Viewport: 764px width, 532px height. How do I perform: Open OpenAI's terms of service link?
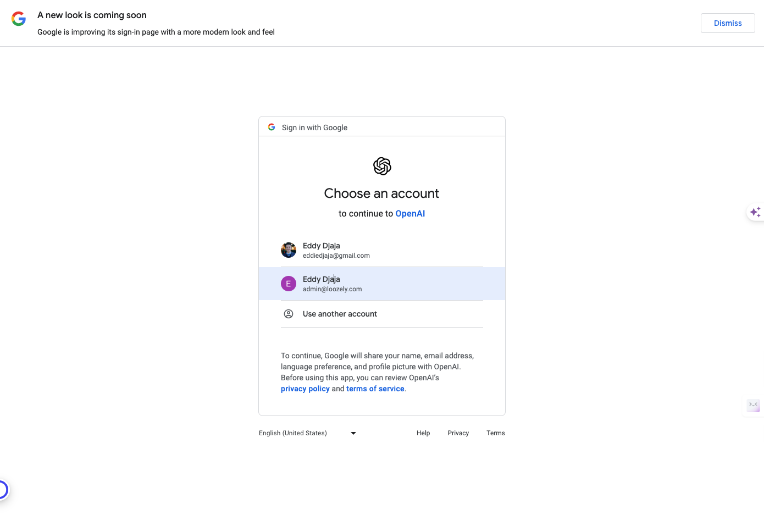pos(375,389)
